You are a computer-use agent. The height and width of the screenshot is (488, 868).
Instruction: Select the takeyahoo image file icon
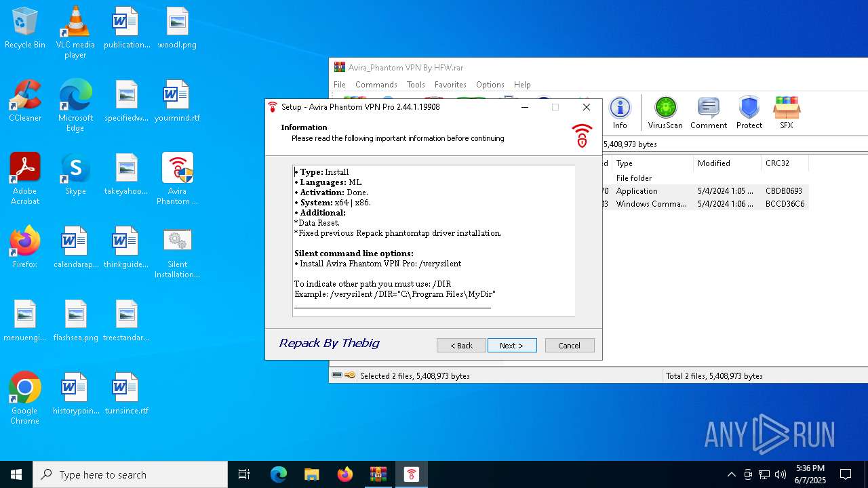[x=126, y=174]
